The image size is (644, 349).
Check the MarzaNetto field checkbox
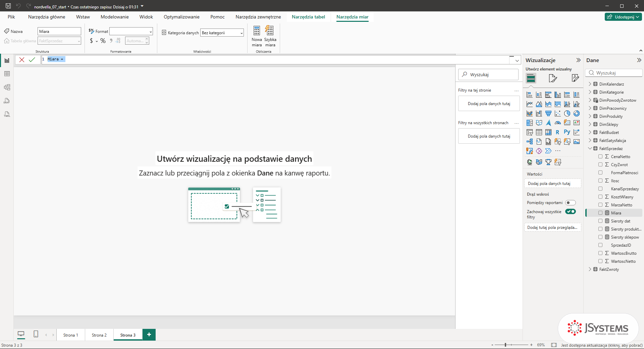600,205
